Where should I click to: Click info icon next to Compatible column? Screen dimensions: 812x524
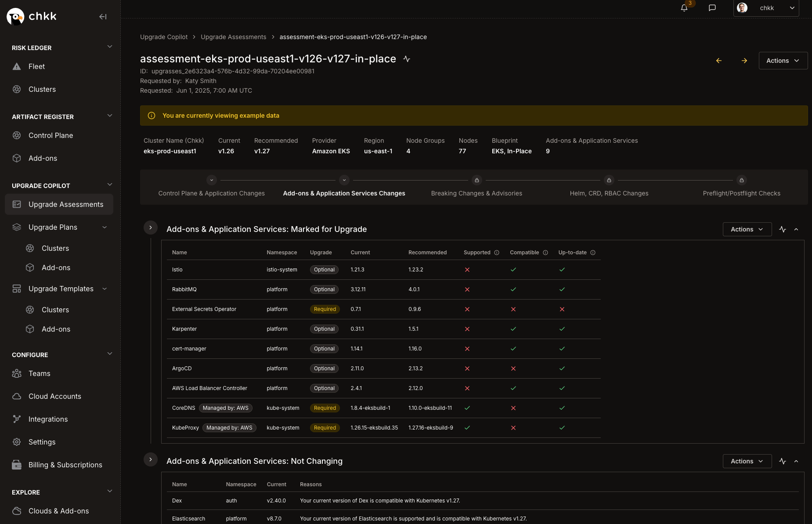point(545,253)
